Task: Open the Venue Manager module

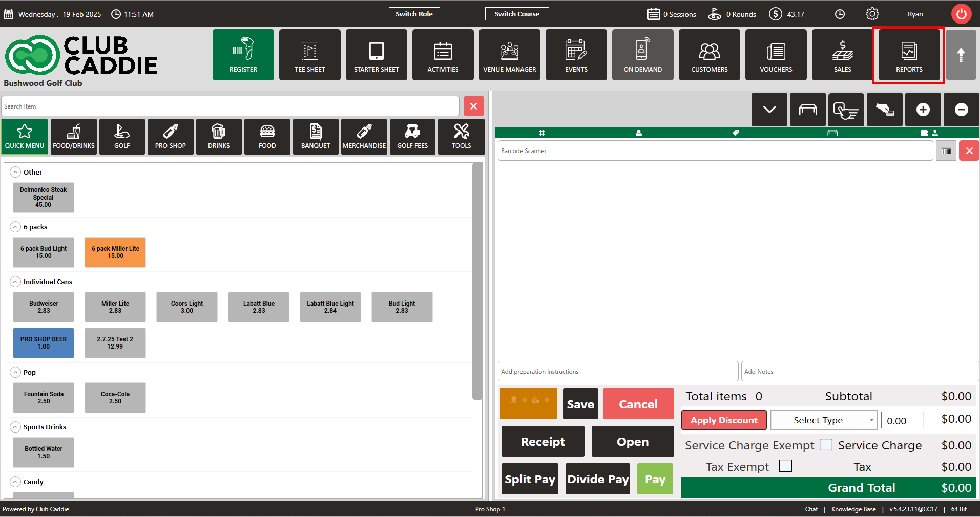Action: [x=509, y=55]
